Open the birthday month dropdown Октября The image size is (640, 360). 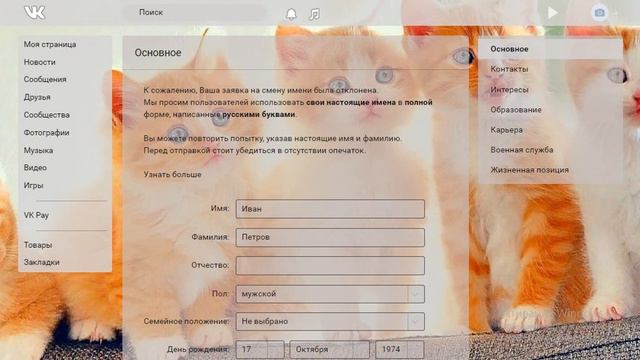tap(329, 350)
